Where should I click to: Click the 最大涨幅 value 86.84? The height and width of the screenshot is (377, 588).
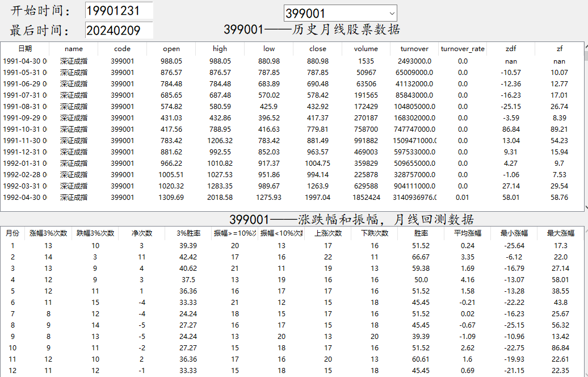pos(561,347)
